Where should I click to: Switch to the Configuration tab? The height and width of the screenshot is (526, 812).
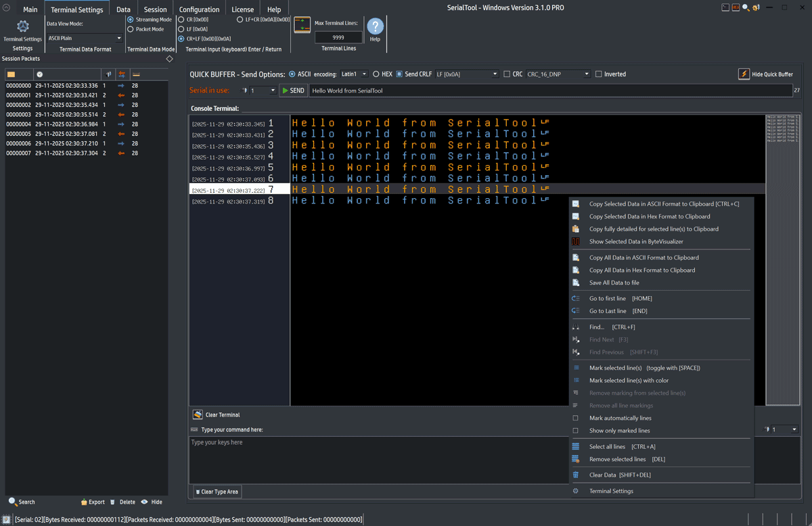coord(199,8)
